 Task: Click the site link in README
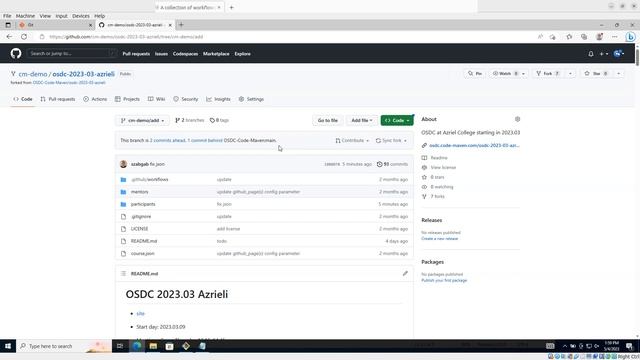tap(140, 313)
